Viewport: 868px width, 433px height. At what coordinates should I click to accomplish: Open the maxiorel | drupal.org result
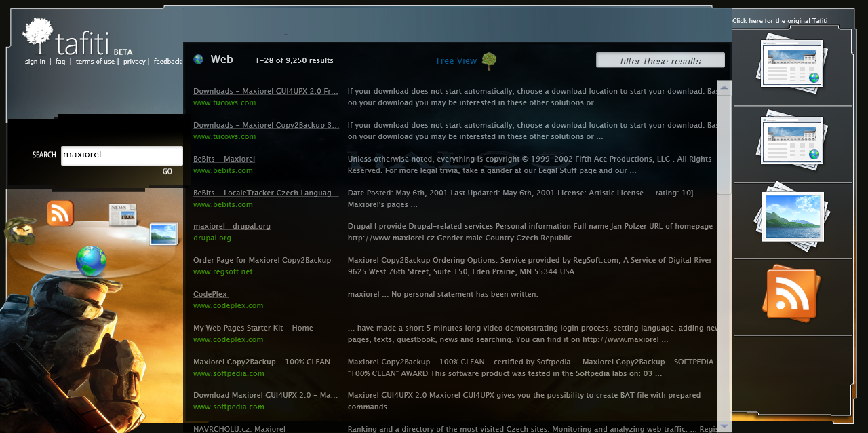point(232,226)
